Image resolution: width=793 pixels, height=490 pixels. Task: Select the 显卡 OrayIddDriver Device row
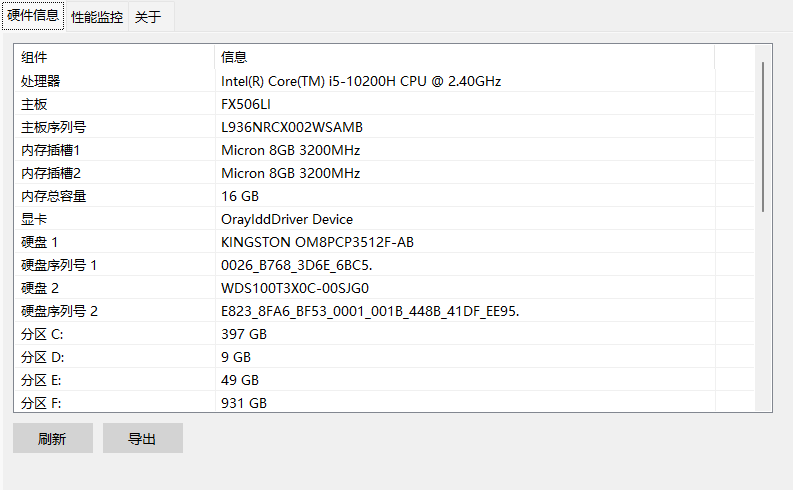[x=384, y=219]
